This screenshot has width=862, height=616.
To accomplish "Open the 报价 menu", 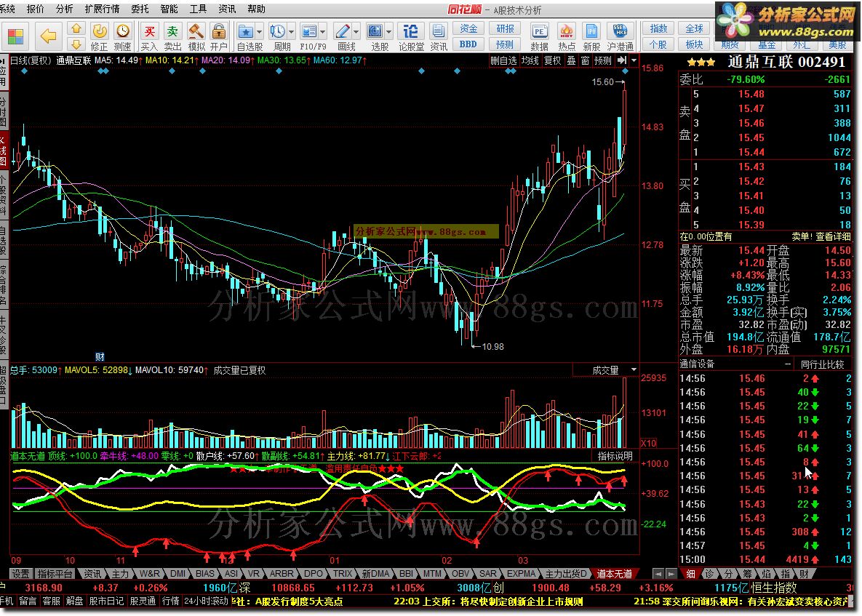I will tap(35, 9).
